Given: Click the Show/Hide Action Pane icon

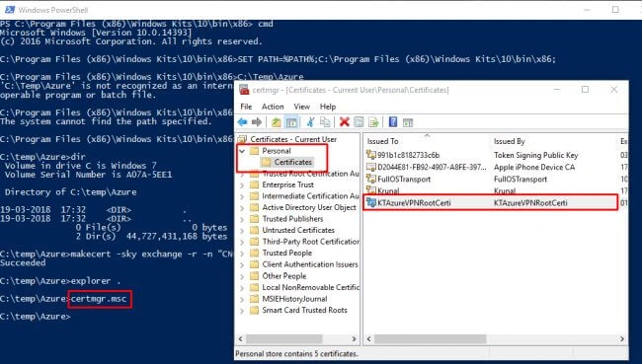Looking at the screenshot, I should (x=408, y=122).
